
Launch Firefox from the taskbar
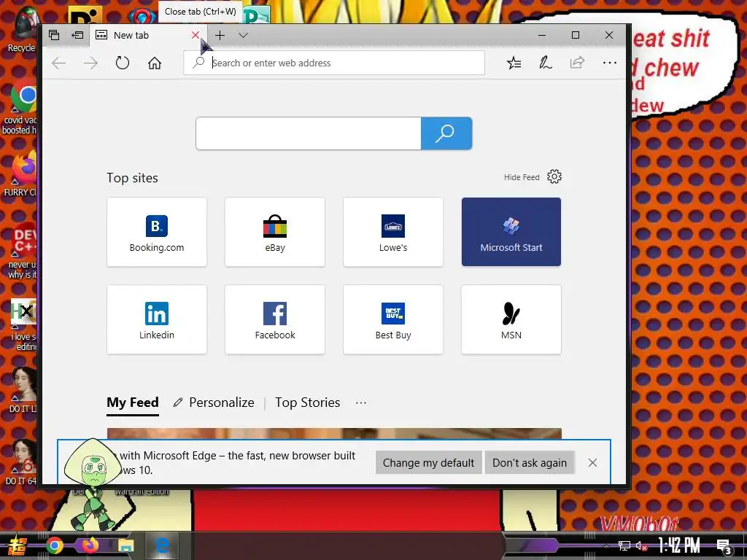point(90,545)
